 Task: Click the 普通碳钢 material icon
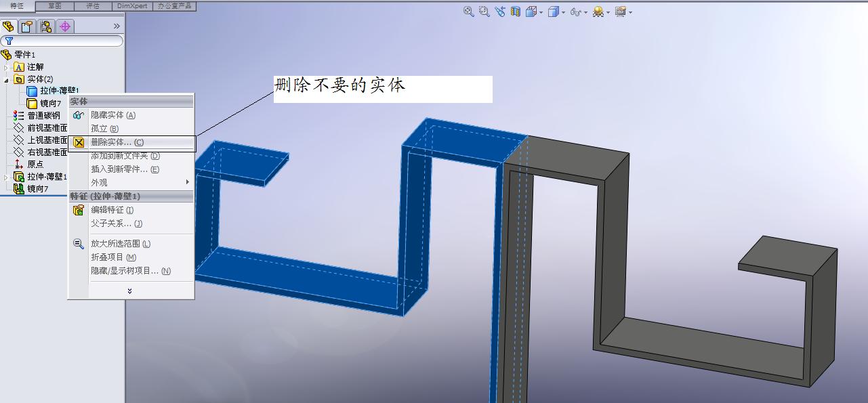[19, 116]
